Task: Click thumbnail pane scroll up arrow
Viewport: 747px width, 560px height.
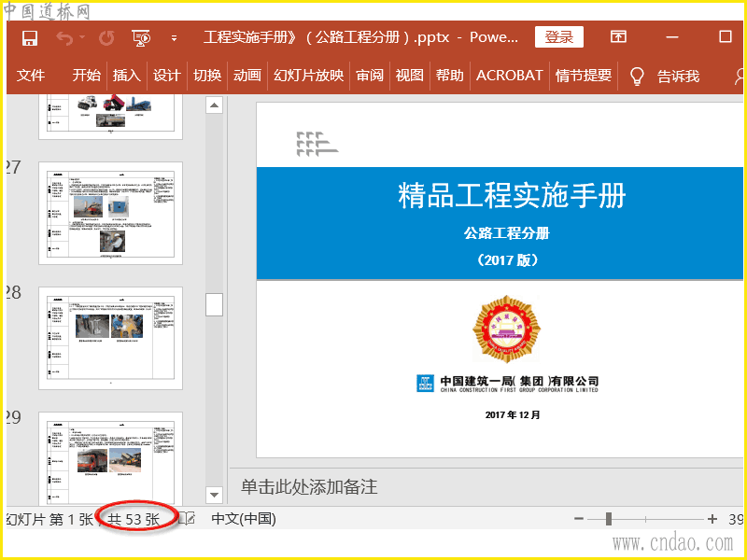Action: click(x=215, y=105)
